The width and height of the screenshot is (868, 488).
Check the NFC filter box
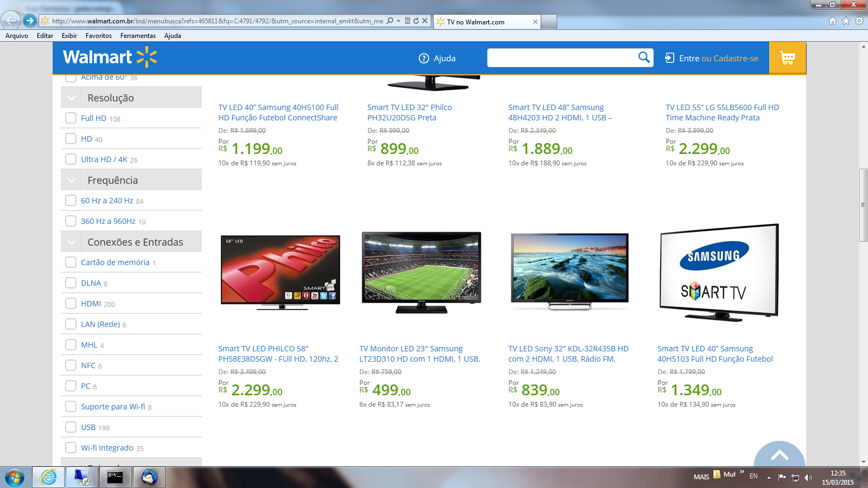coord(71,365)
